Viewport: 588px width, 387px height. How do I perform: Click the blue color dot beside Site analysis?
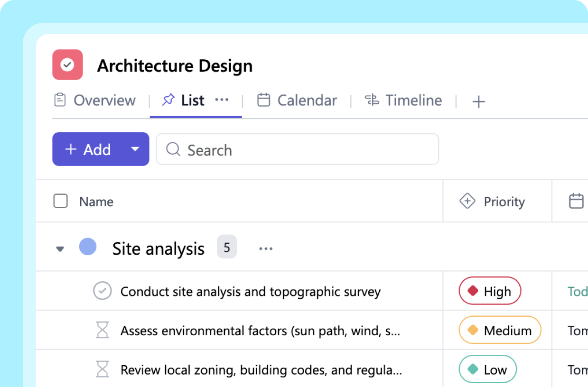pos(88,247)
